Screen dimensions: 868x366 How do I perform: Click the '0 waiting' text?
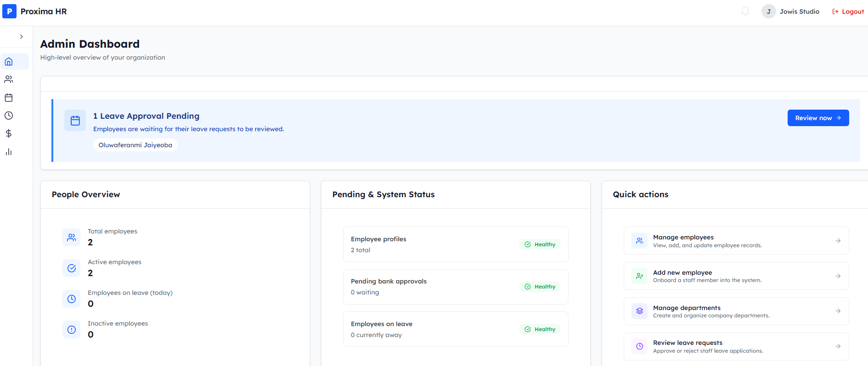[x=365, y=293]
